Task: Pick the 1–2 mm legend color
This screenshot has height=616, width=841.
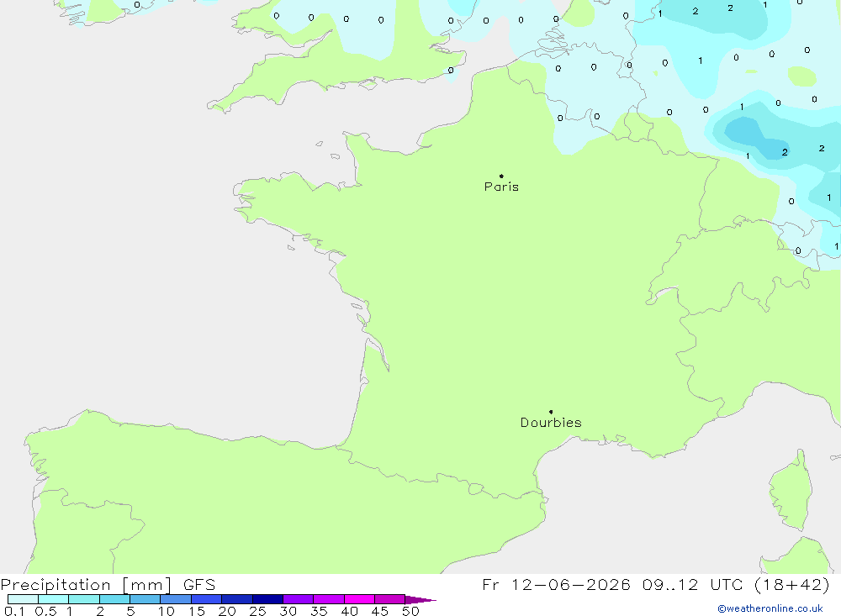Action: (84, 599)
